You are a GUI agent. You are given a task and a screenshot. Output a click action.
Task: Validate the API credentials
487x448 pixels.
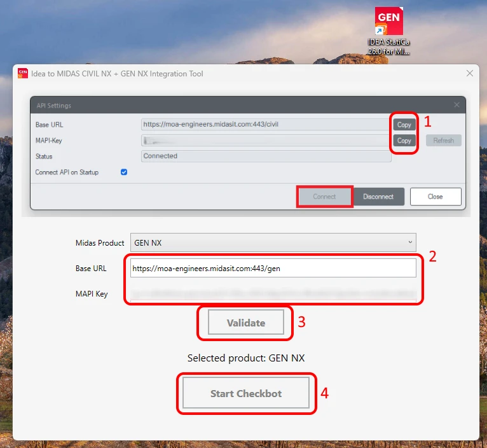246,323
